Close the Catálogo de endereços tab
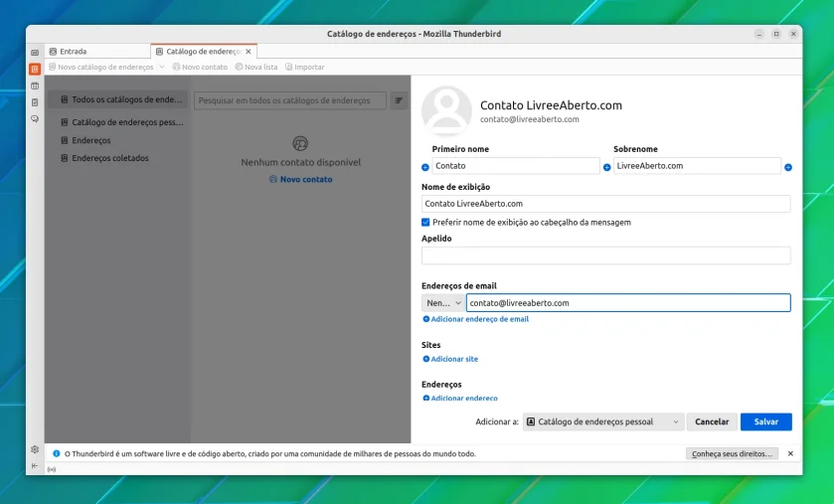Image resolution: width=835 pixels, height=504 pixels. 249,52
